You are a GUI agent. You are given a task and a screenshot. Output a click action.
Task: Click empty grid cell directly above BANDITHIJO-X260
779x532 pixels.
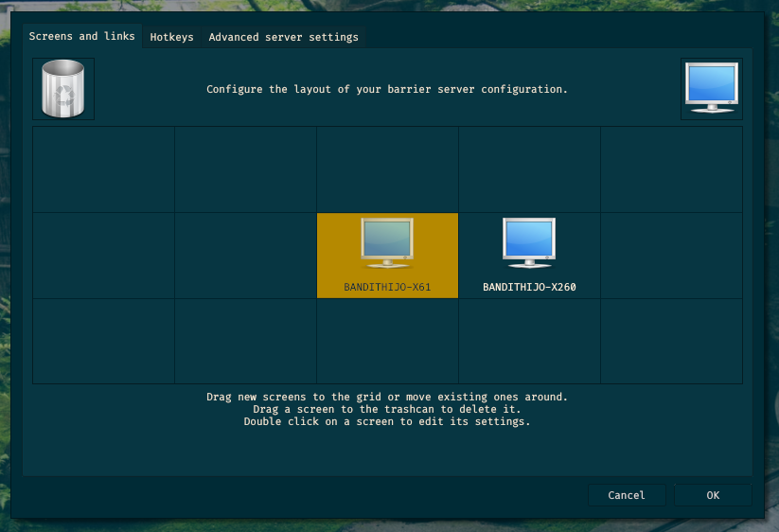(x=529, y=169)
